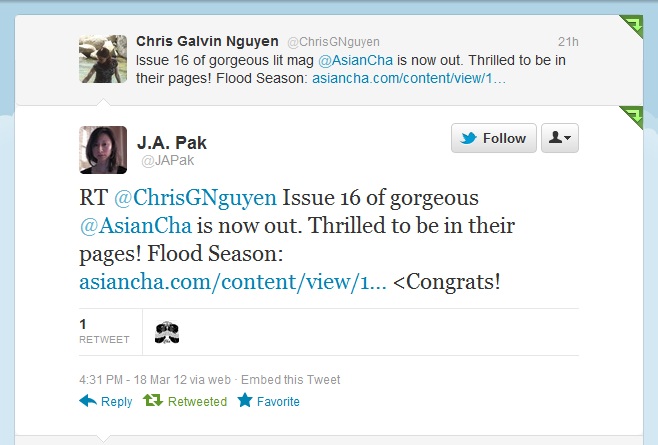Click the Chris Galvin Nguyen name heading

coord(207,41)
